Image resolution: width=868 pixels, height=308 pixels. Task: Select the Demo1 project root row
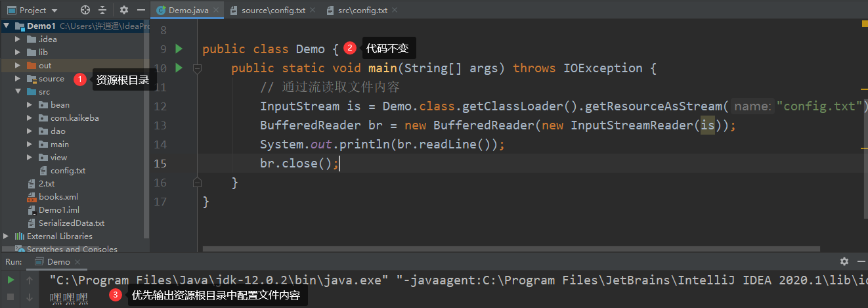(x=75, y=26)
